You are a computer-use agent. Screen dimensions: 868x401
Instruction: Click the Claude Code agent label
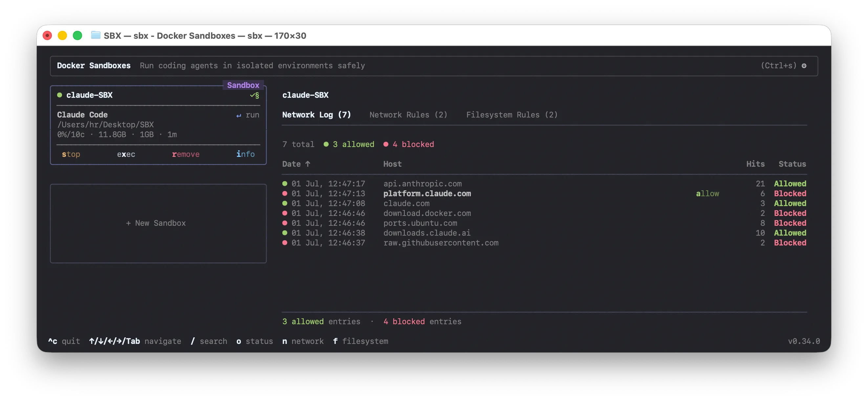(x=82, y=115)
